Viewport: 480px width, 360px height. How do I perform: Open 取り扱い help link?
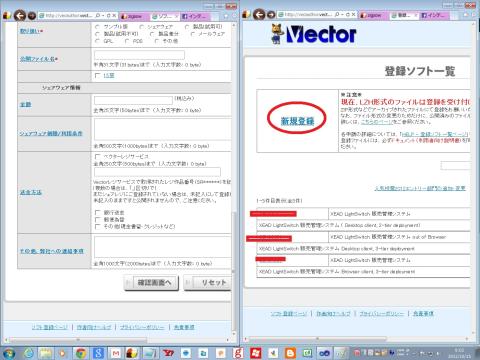click(x=30, y=31)
